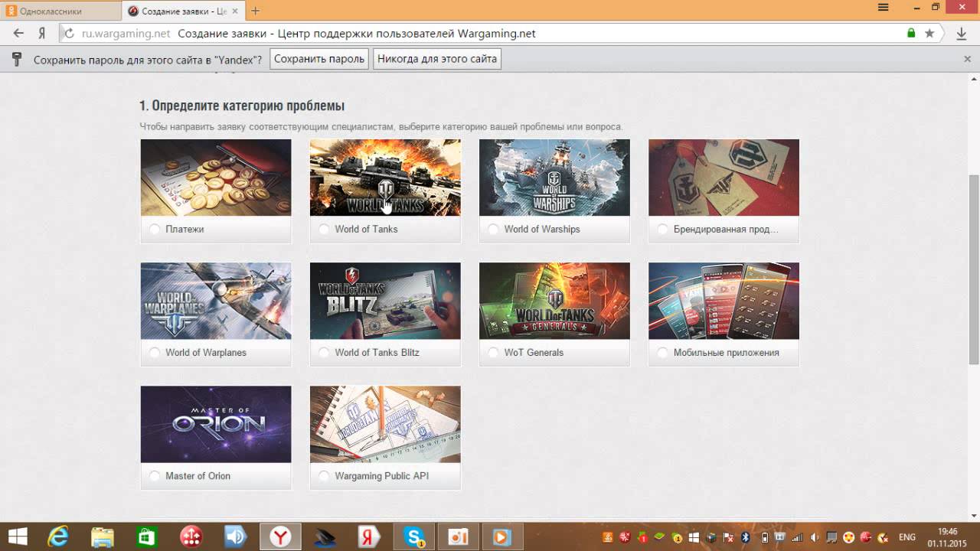Select the World of Tanks Blitz radio button
This screenshot has height=551, width=980.
point(325,352)
